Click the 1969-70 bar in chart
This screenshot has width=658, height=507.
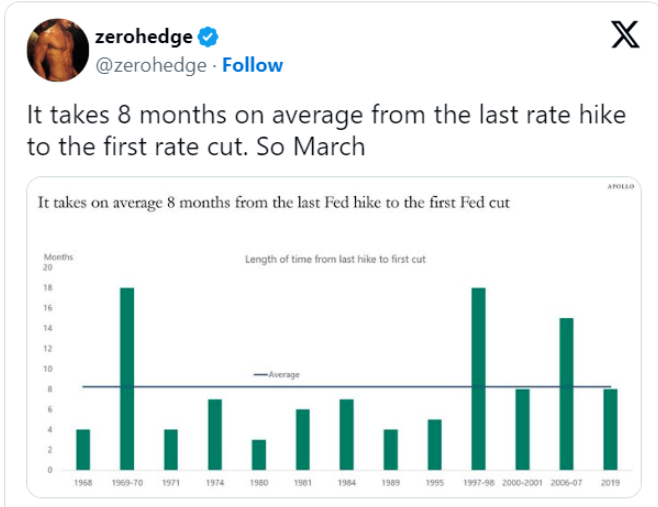[127, 378]
